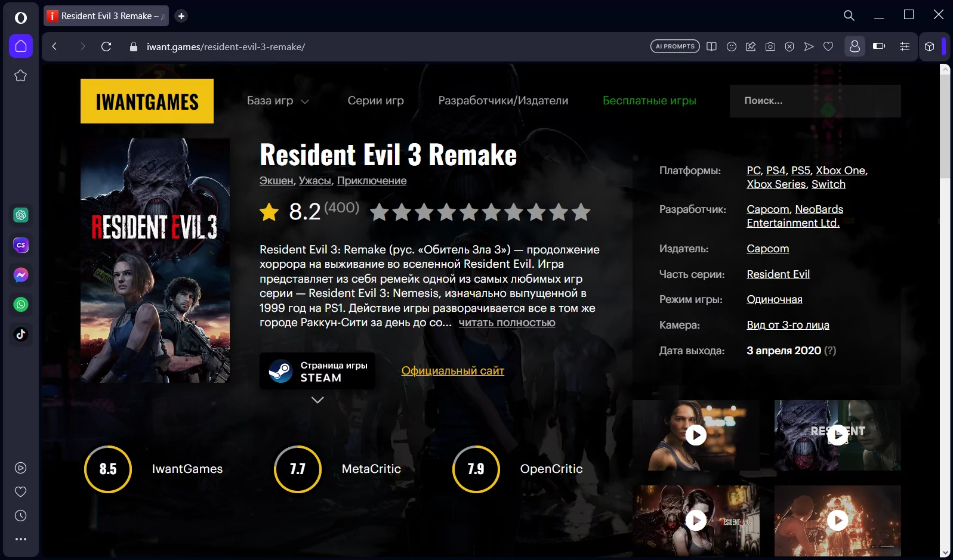The width and height of the screenshot is (953, 560).
Task: Open the Resident Evil series link
Action: click(x=778, y=274)
